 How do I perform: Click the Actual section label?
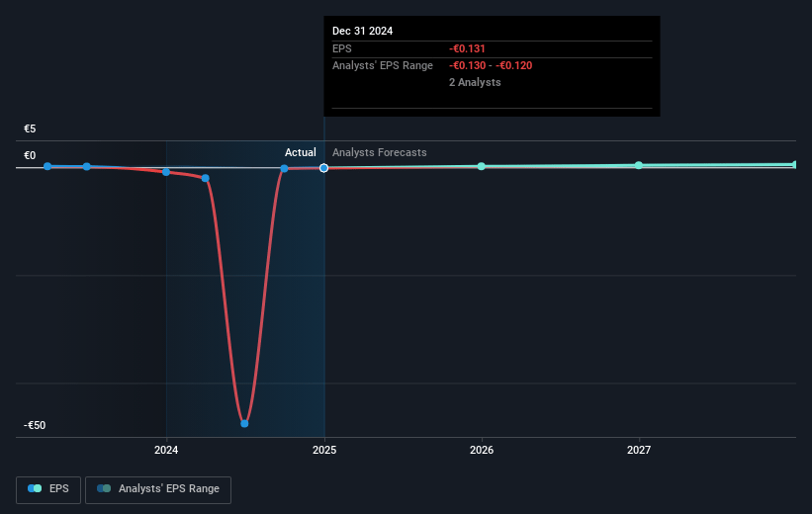coord(301,152)
